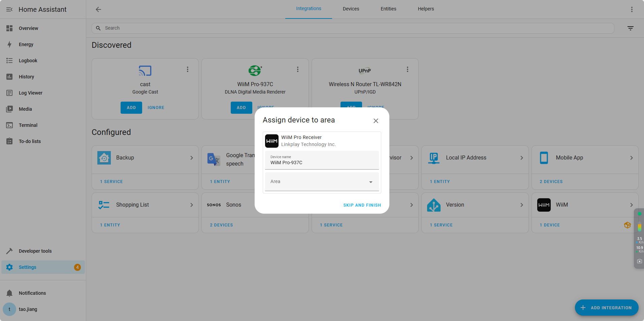The height and width of the screenshot is (321, 644).
Task: Close the Assign device to area dialog
Action: 376,121
